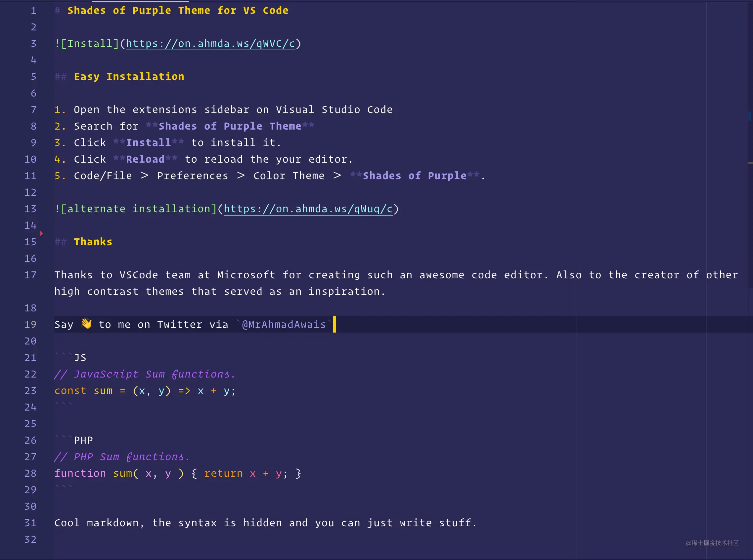Image resolution: width=753 pixels, height=560 pixels.
Task: Click the waving hand emoji on line 19
Action: click(x=86, y=324)
